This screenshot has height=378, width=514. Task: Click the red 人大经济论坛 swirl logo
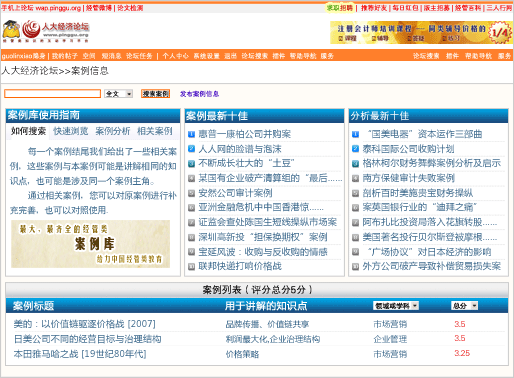pyautogui.click(x=31, y=29)
